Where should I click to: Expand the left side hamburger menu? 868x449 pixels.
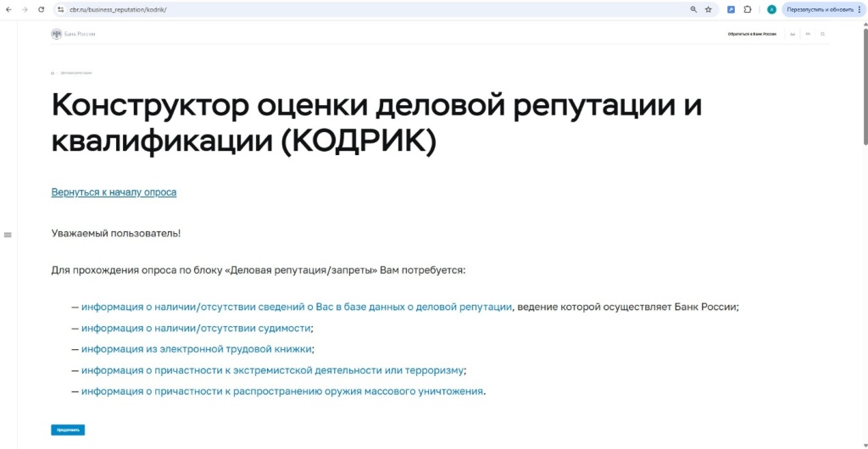pyautogui.click(x=8, y=235)
